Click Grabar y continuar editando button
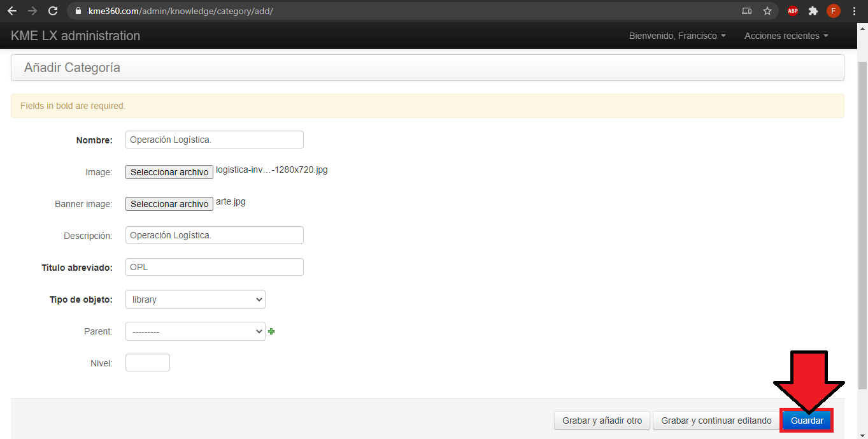The width and height of the screenshot is (868, 439). point(716,421)
